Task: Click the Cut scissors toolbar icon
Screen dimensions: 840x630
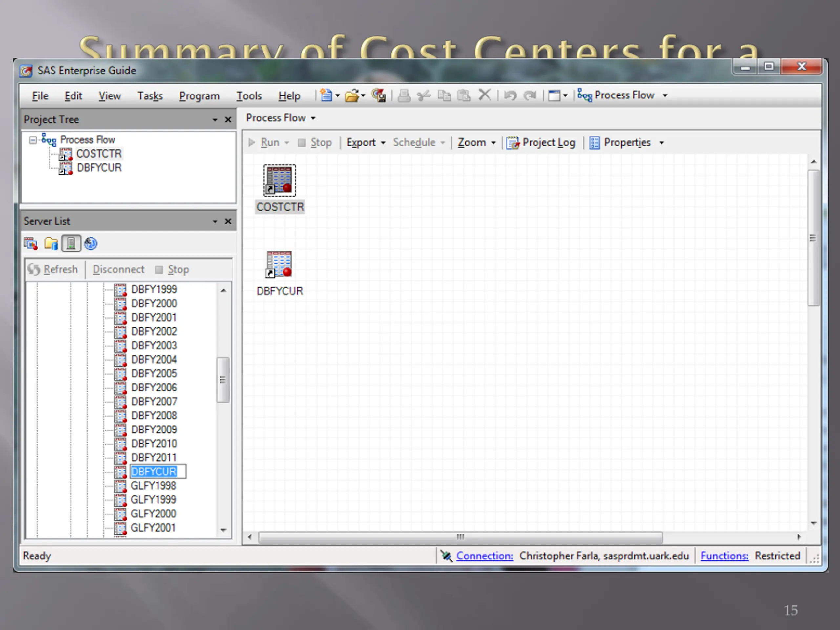Action: tap(424, 95)
